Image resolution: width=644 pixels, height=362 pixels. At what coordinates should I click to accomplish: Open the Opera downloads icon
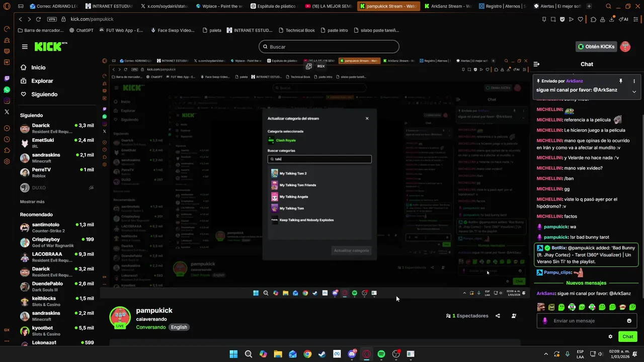[x=611, y=19]
